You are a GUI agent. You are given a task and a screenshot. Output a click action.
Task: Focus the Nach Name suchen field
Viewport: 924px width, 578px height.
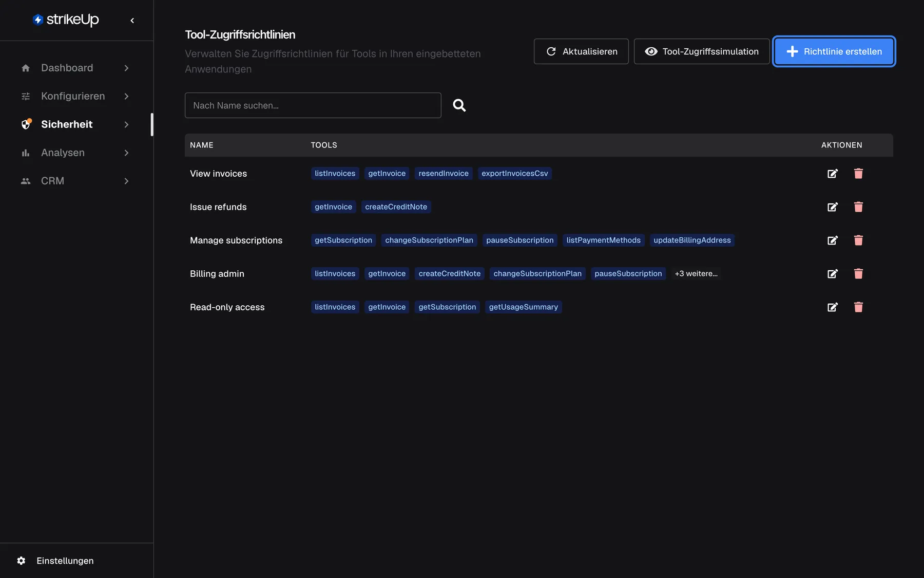click(x=313, y=105)
